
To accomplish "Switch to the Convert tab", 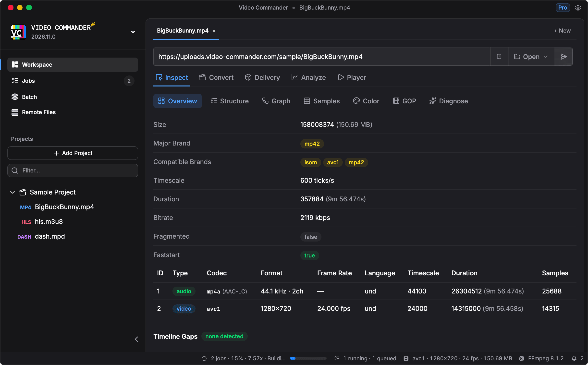I will click(216, 77).
